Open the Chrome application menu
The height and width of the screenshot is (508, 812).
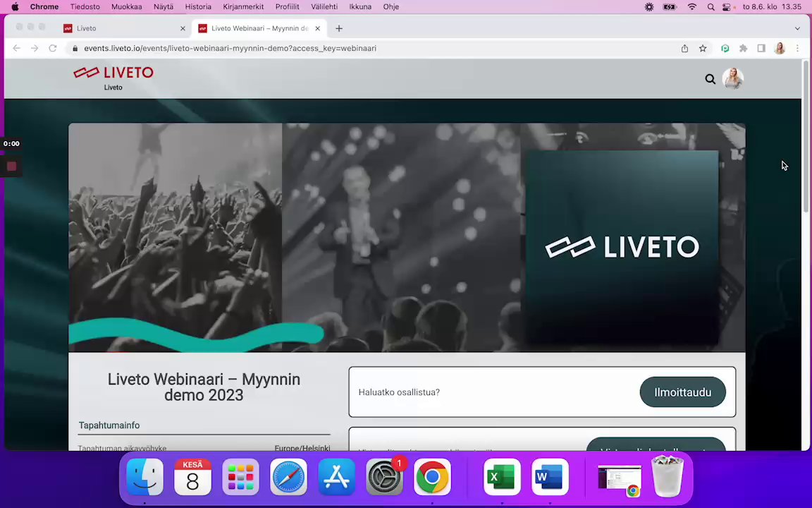(x=44, y=7)
